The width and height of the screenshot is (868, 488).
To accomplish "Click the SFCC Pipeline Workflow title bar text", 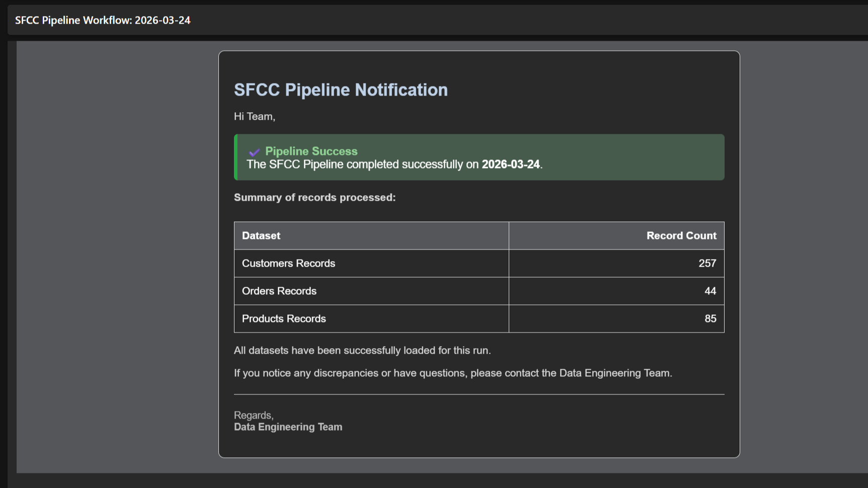I will (x=103, y=20).
